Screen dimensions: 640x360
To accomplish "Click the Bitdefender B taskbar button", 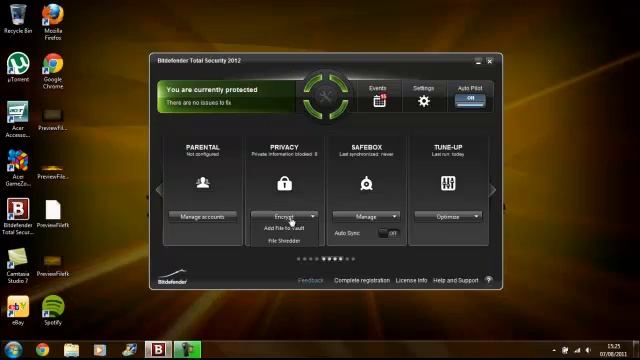I will coord(158,350).
